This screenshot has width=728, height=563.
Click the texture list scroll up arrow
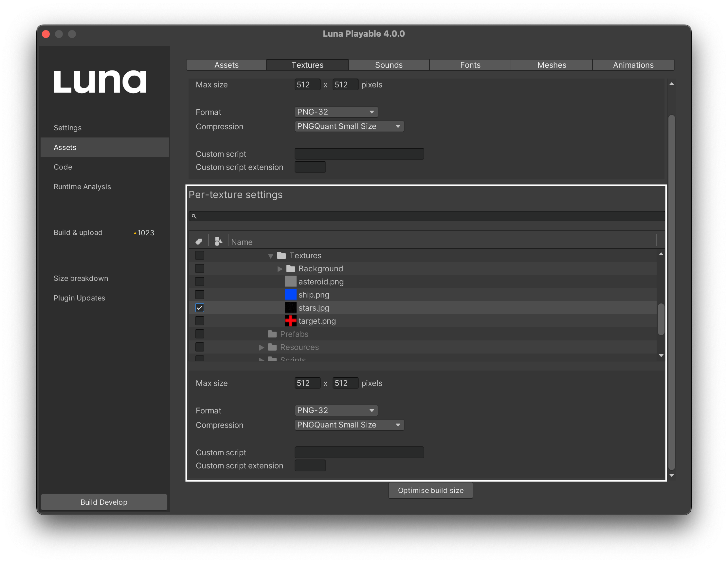[661, 254]
